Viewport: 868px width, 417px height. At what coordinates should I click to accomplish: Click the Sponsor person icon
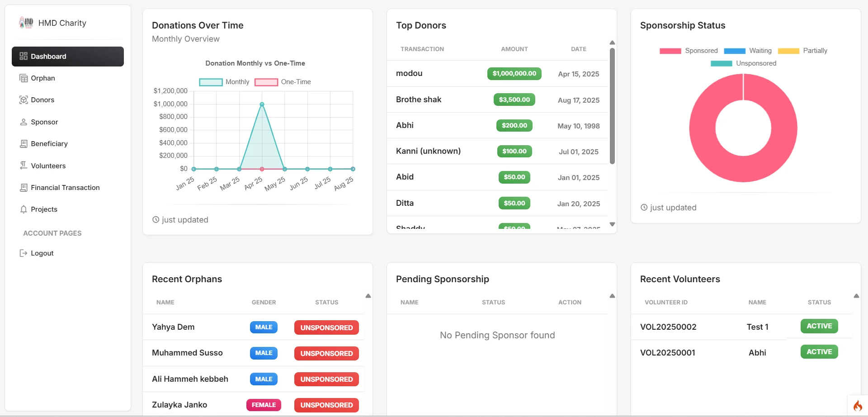(x=24, y=122)
